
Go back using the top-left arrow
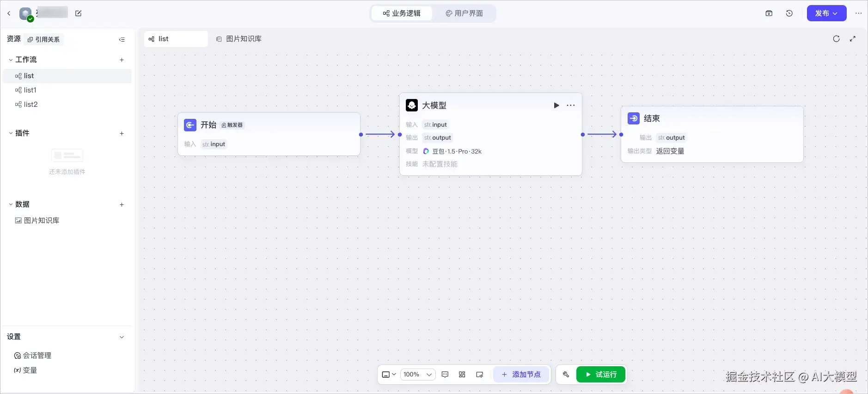[x=9, y=13]
